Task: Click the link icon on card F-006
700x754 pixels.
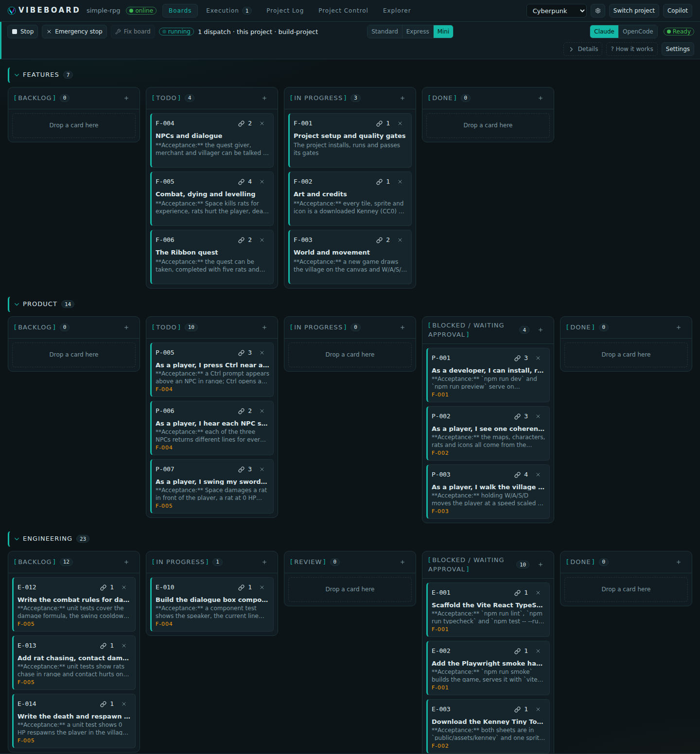Action: (x=241, y=240)
